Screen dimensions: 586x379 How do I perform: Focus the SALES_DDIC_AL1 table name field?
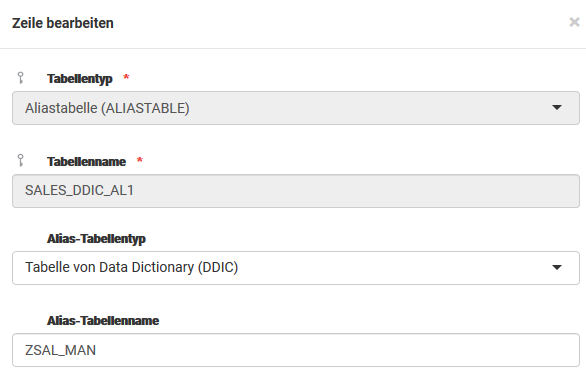tap(296, 191)
